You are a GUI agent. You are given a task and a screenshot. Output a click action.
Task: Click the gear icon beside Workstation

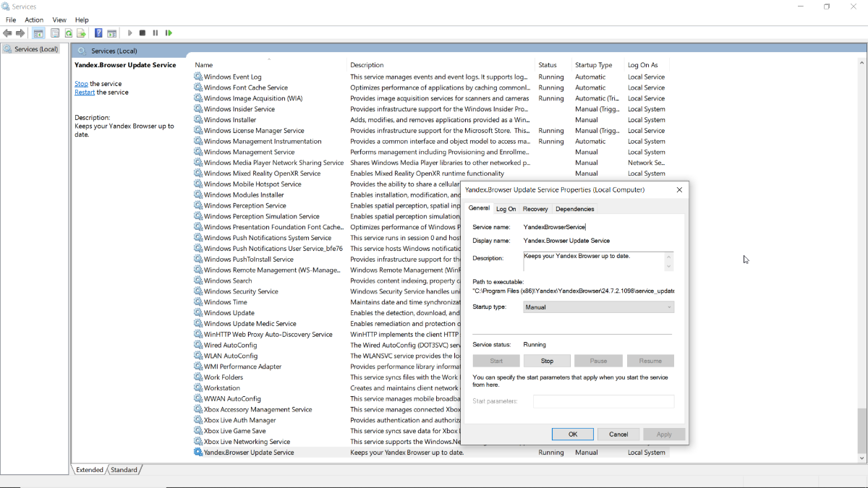[x=198, y=388]
